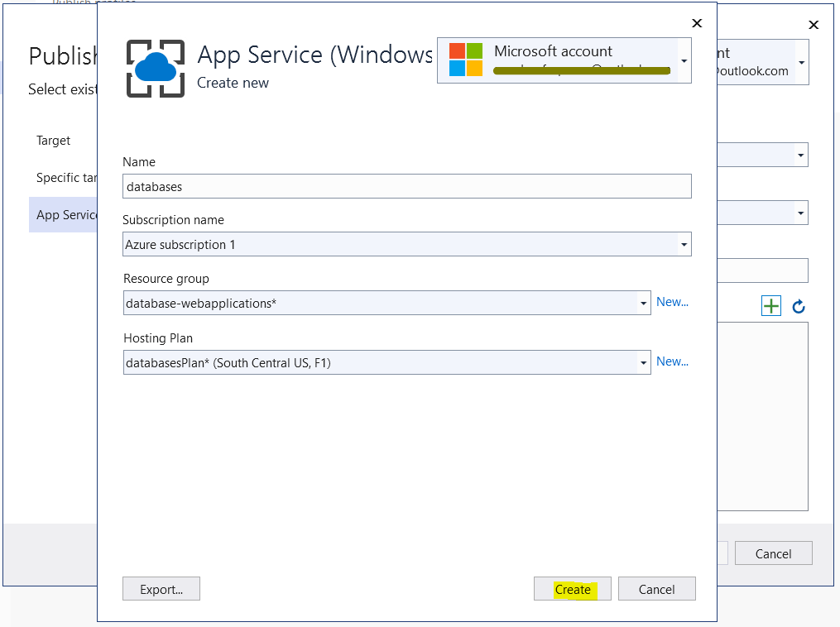Close the App Service dialog
This screenshot has height=627, width=840.
(x=697, y=23)
